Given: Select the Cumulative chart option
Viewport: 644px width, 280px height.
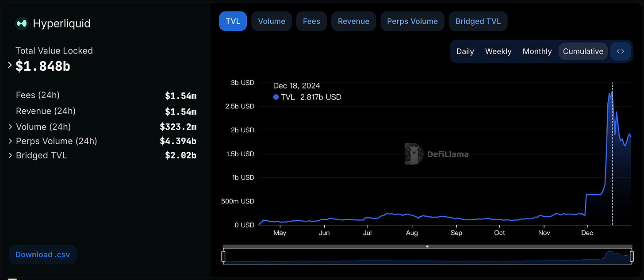Looking at the screenshot, I should [x=583, y=51].
